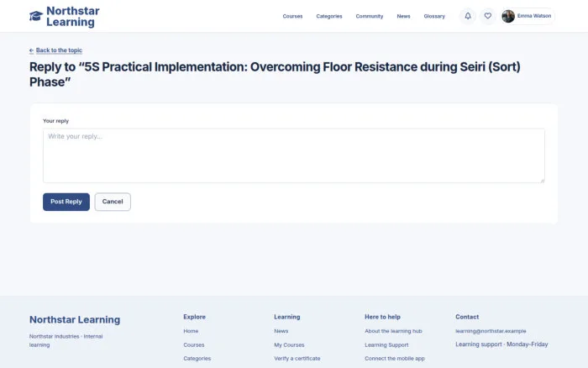The width and height of the screenshot is (588, 368).
Task: Click the graduation cap logo icon
Action: 36,16
